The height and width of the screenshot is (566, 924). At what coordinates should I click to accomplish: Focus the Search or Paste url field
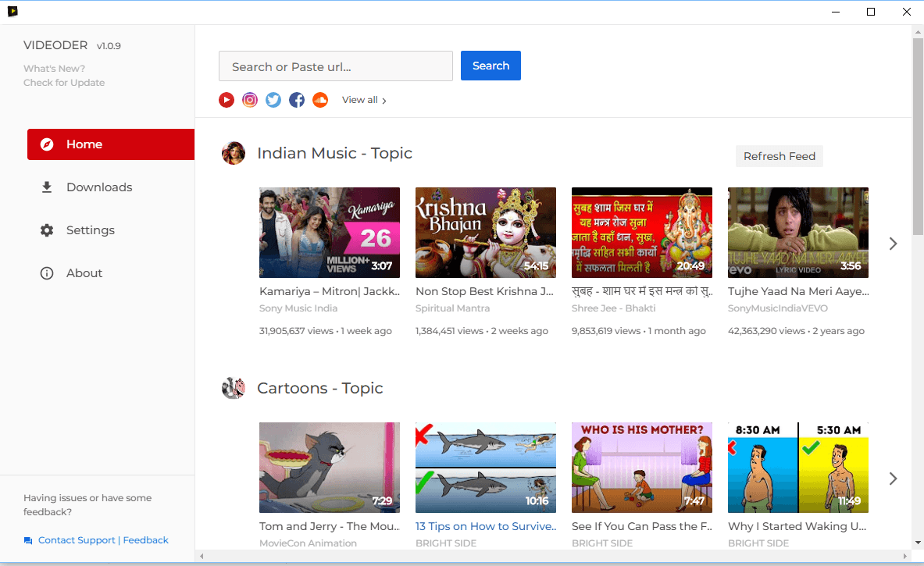coord(336,66)
